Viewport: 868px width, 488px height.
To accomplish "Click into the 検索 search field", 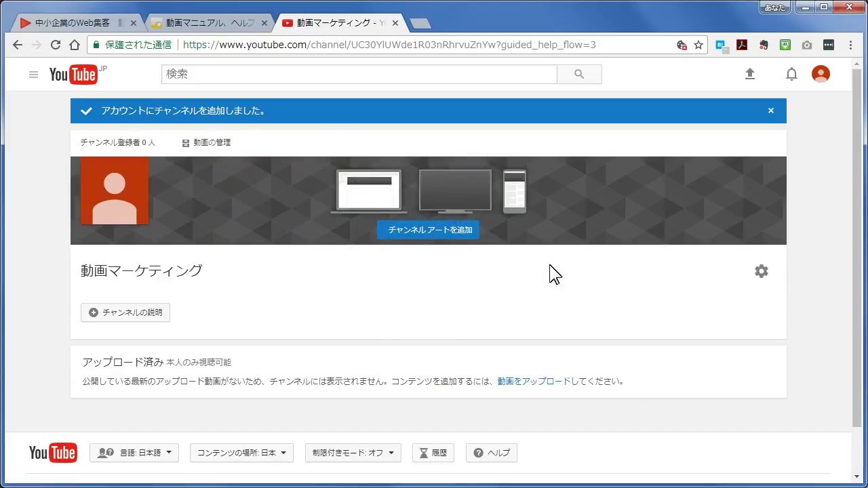I will (x=359, y=75).
